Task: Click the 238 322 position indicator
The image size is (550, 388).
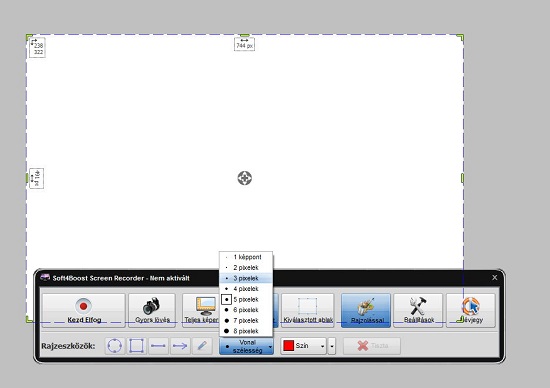Action: 37,48
